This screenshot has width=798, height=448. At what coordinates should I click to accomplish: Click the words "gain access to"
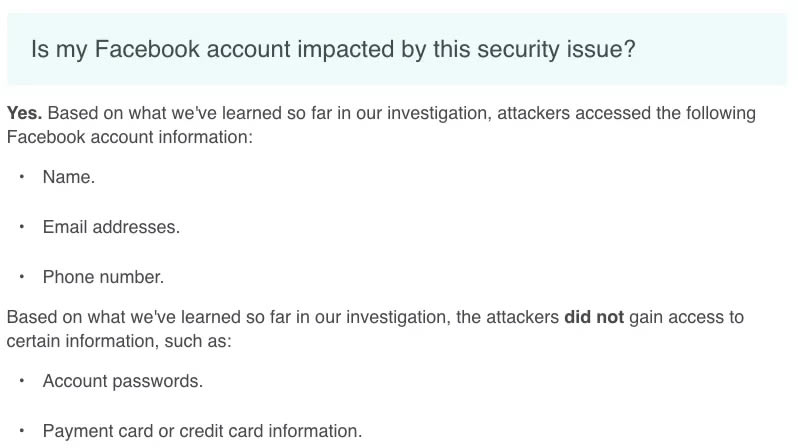(687, 318)
